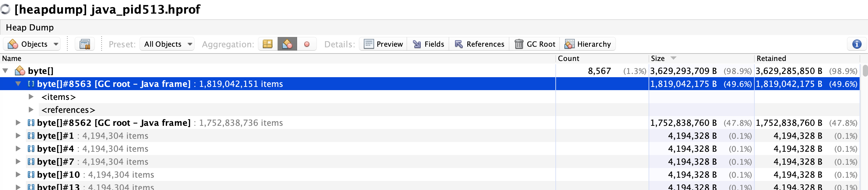Image resolution: width=868 pixels, height=190 pixels.
Task: Select the red dot aggregation mode
Action: (307, 44)
